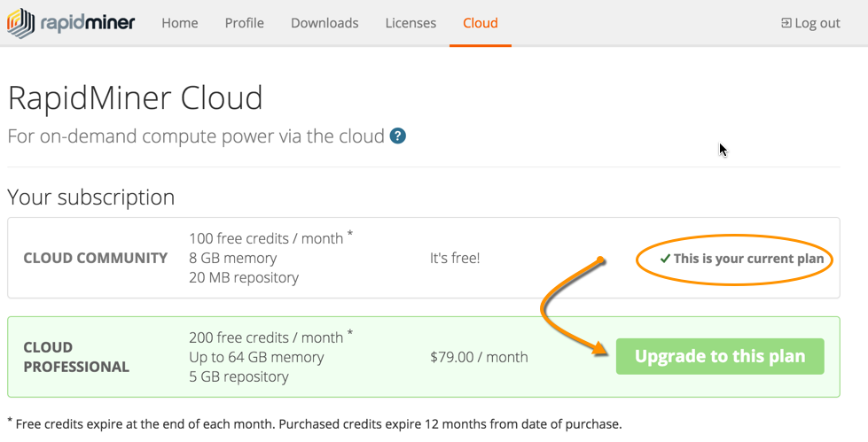
Task: Click the $79.00 / month price
Action: (479, 357)
